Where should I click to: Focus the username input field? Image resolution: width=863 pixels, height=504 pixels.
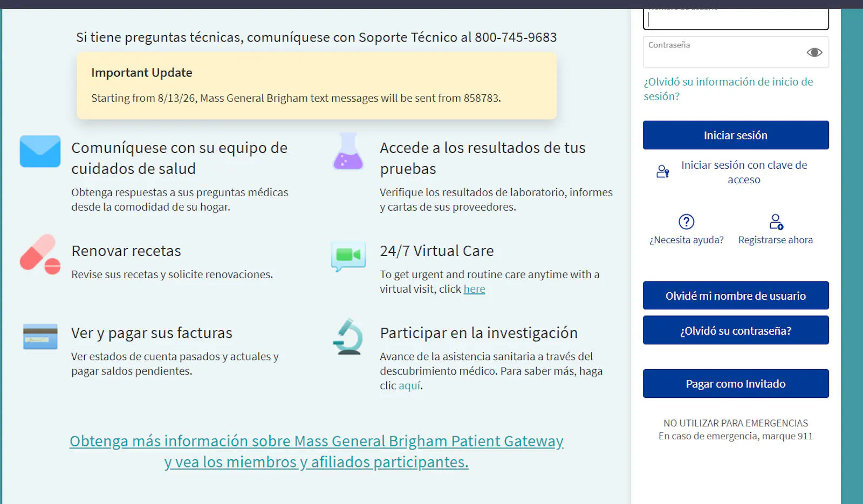coord(736,19)
